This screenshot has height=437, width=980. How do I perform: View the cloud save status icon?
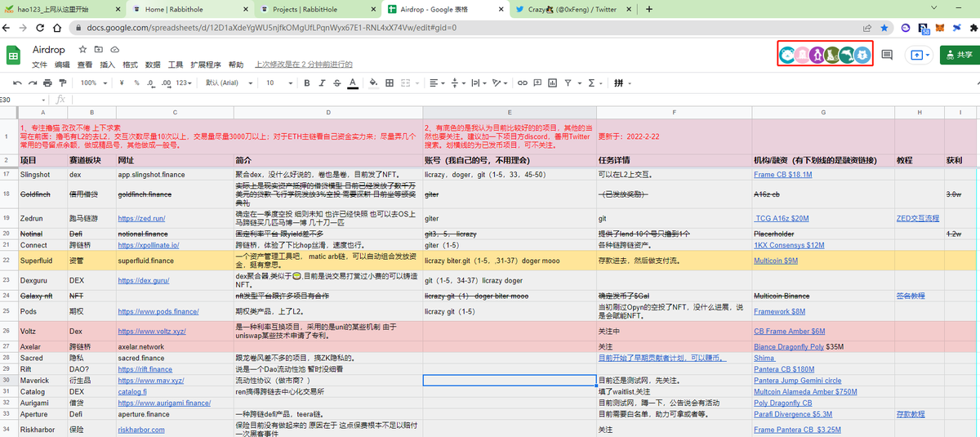coord(115,51)
